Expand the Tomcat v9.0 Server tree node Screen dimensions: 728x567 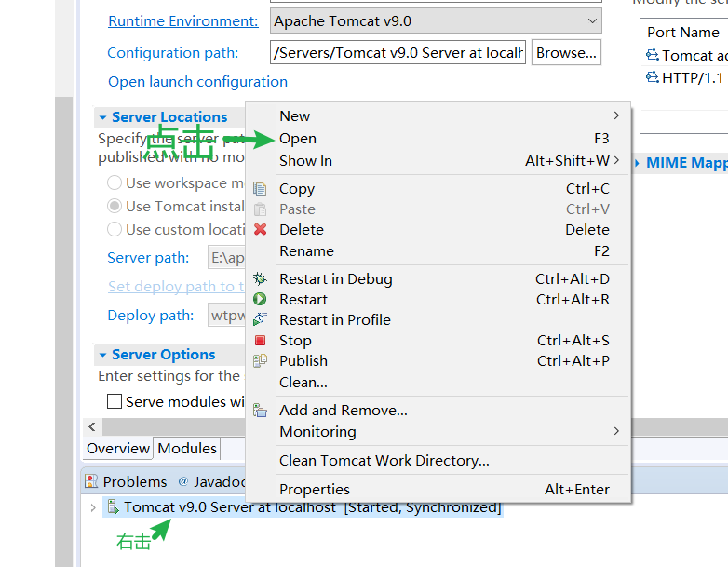[x=92, y=507]
